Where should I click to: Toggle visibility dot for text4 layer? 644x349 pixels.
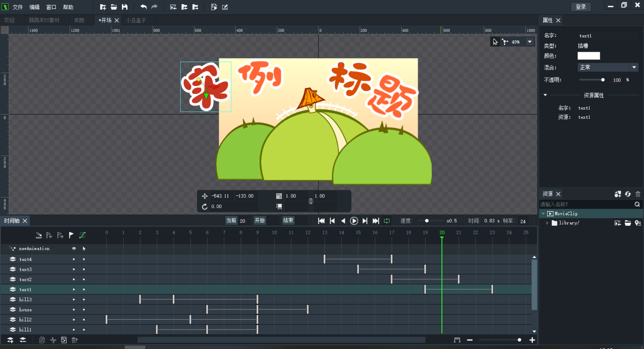pyautogui.click(x=74, y=259)
